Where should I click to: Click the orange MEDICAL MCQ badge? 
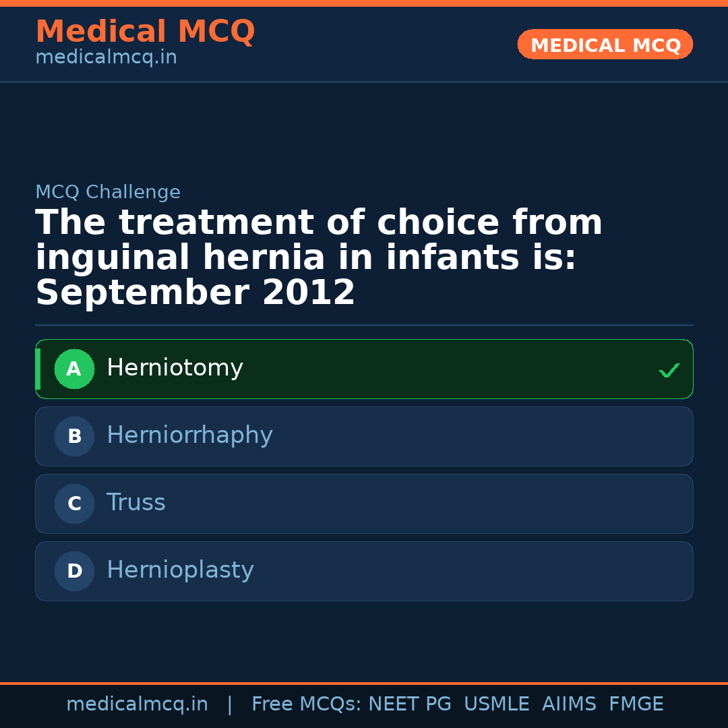pyautogui.click(x=605, y=44)
